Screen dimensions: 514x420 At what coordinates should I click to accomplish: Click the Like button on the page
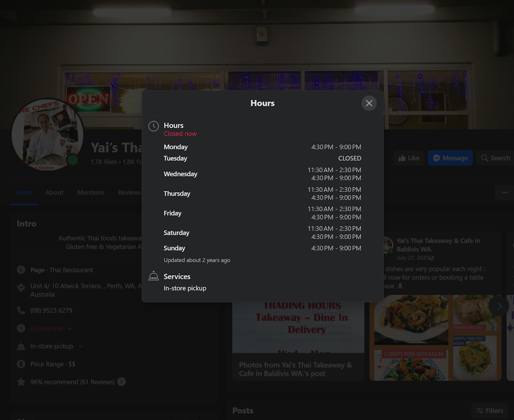409,158
